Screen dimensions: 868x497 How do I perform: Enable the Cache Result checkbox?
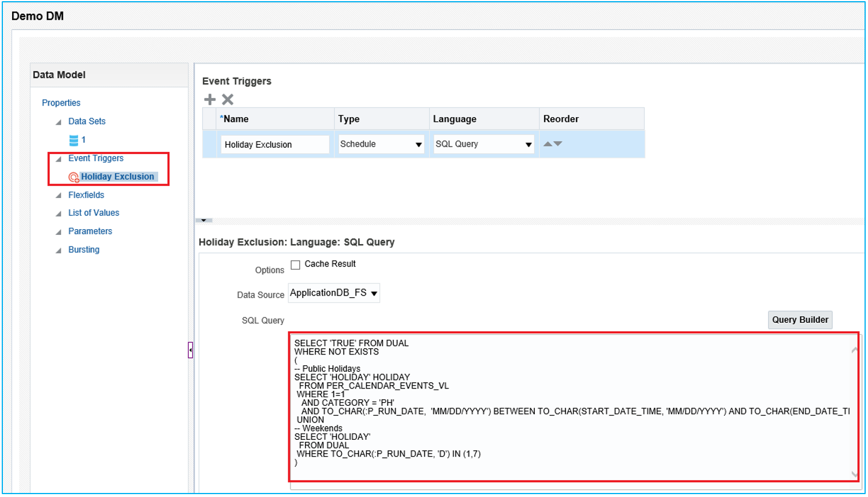click(296, 265)
